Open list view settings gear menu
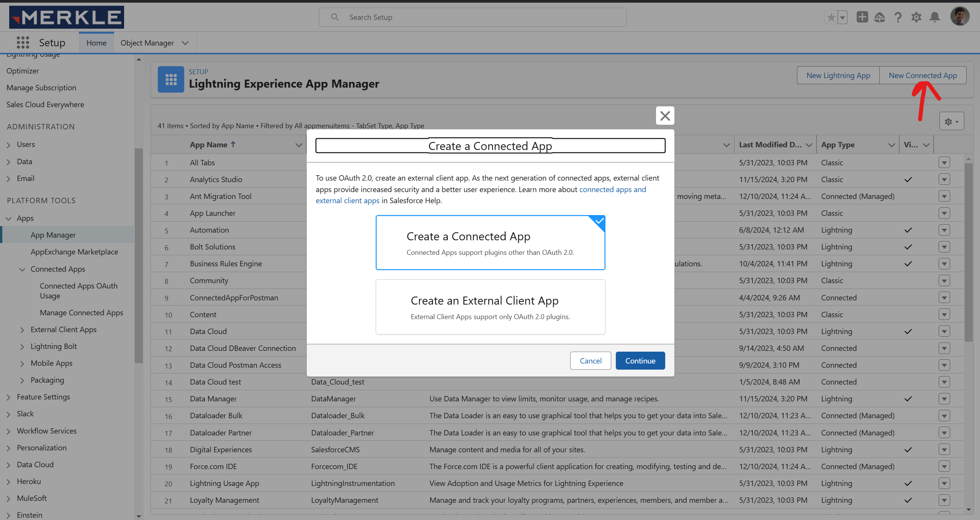 tap(952, 121)
